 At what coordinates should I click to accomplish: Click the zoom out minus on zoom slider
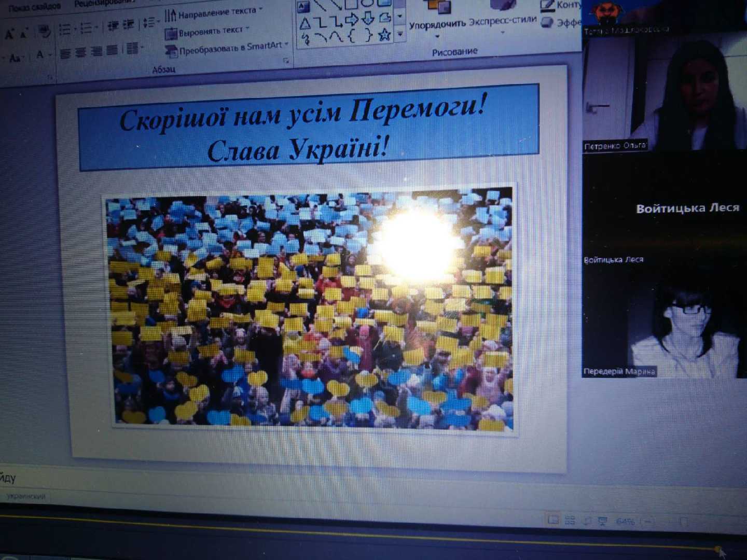pos(647,521)
